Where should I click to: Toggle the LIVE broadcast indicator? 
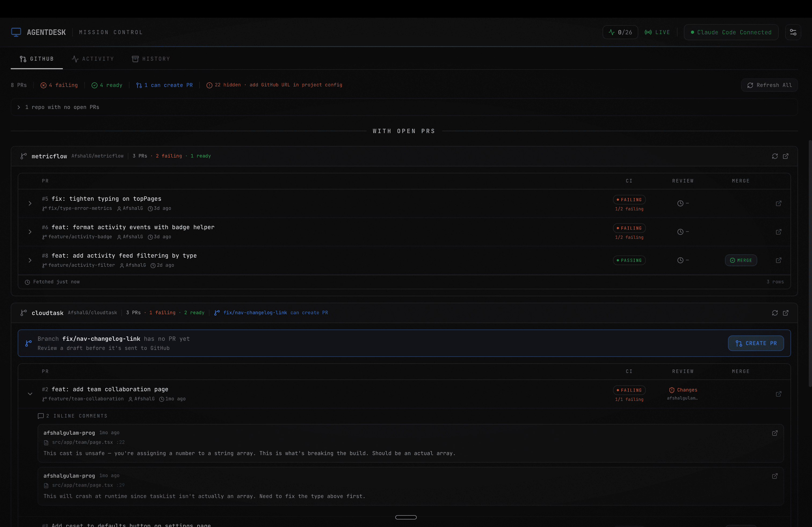coord(657,32)
